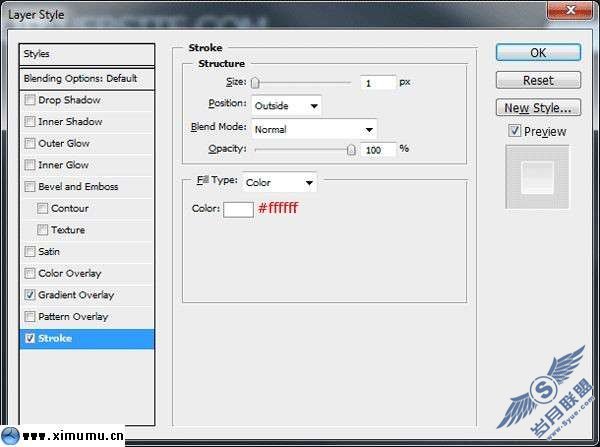Screen dimensions: 600x447
Task: Uncheck the Stroke checkbox
Action: pos(30,338)
